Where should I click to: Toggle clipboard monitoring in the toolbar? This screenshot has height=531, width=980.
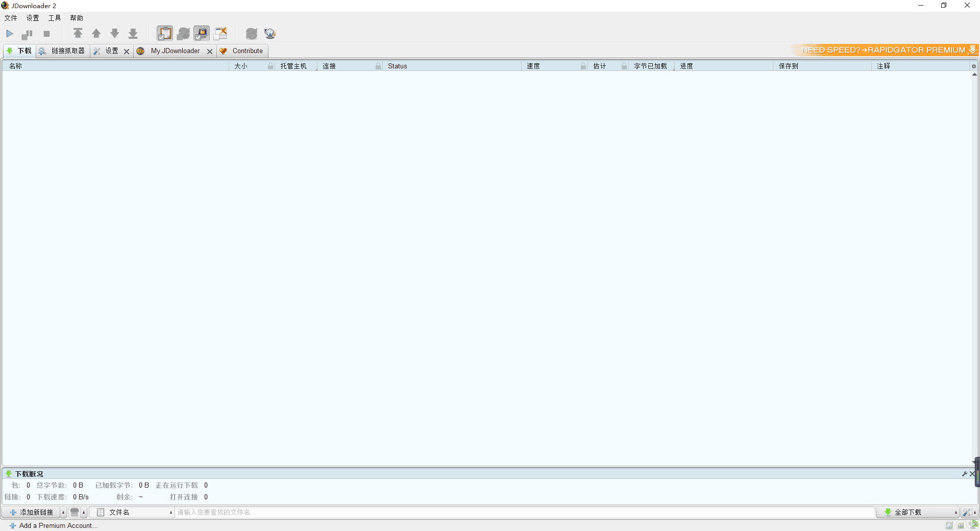164,34
